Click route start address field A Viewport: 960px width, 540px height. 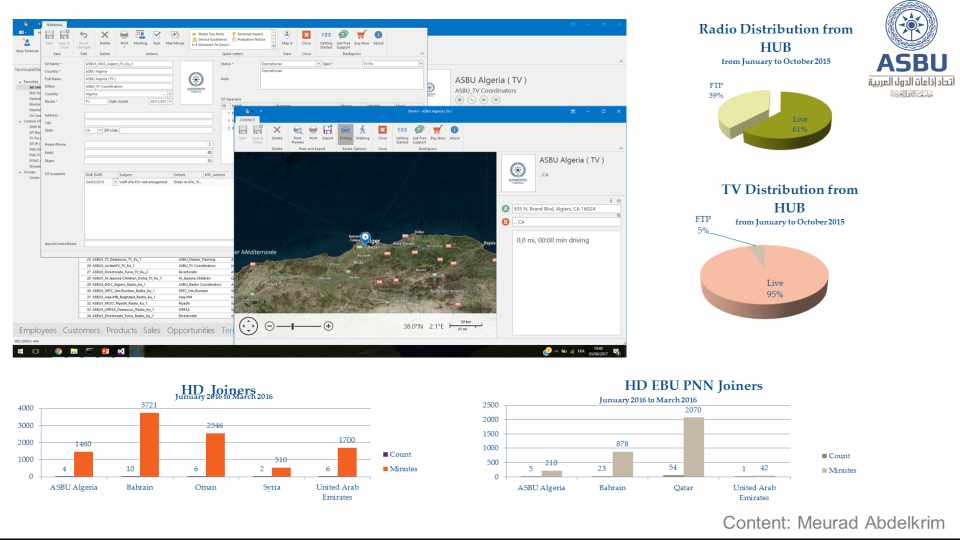[x=566, y=209]
